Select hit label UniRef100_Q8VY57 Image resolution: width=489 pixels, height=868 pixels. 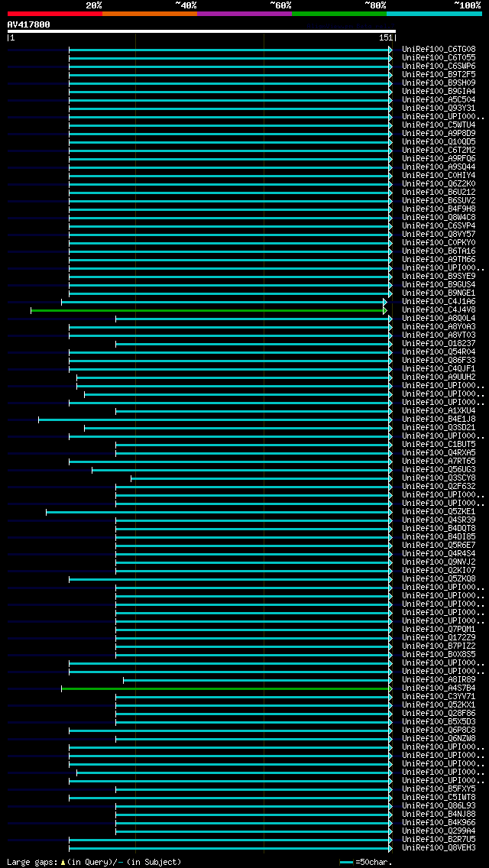coord(439,234)
